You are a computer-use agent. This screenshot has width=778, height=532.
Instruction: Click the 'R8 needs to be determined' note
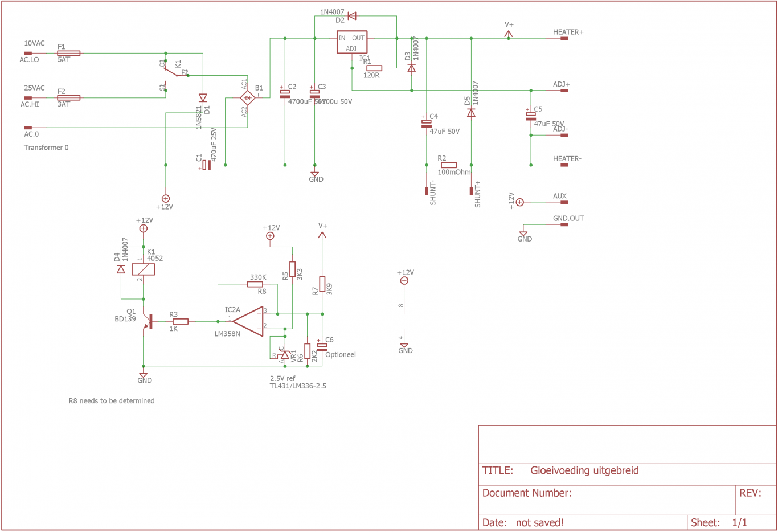(112, 401)
